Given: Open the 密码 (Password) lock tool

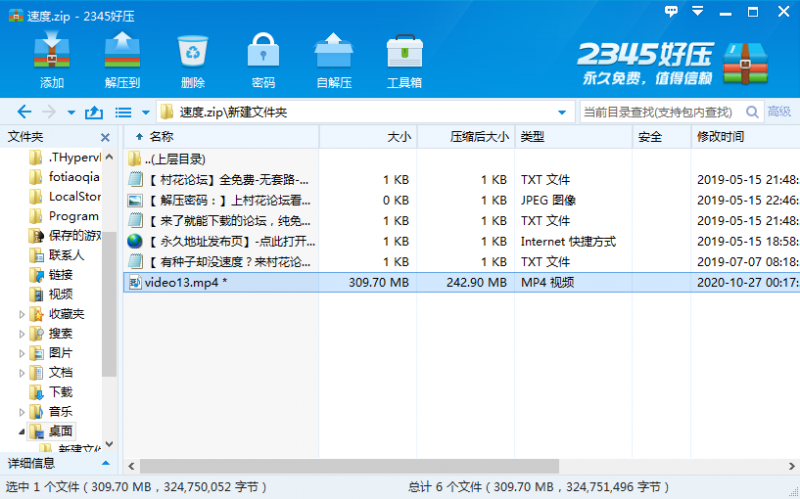Looking at the screenshot, I should 263,58.
